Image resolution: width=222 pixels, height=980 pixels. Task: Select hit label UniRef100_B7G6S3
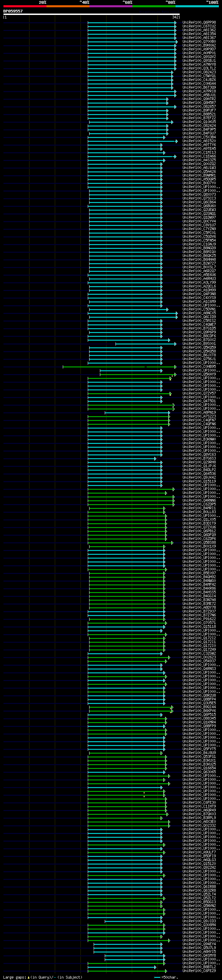click(199, 458)
